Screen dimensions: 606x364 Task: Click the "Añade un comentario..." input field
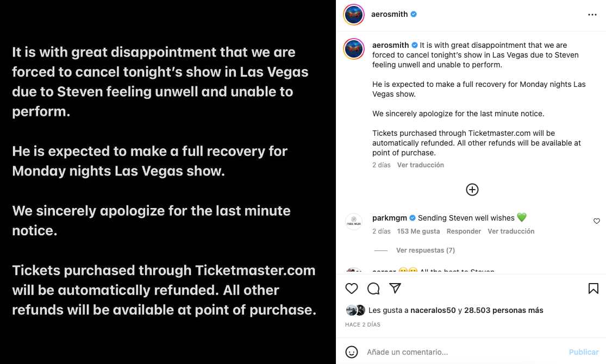point(462,352)
